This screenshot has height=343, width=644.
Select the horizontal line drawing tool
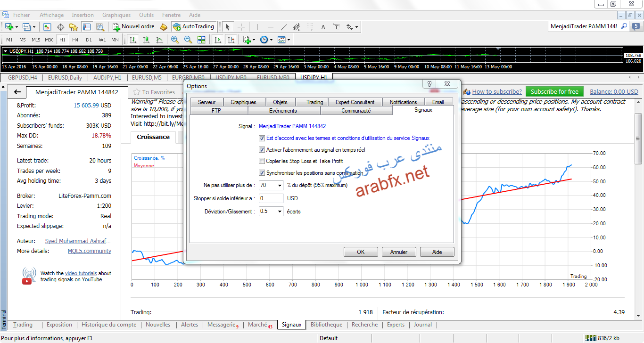click(270, 27)
